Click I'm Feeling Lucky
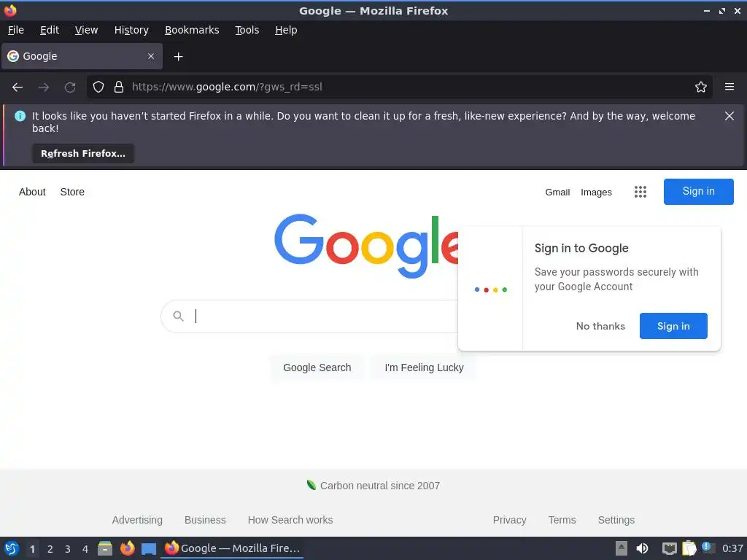 point(424,367)
